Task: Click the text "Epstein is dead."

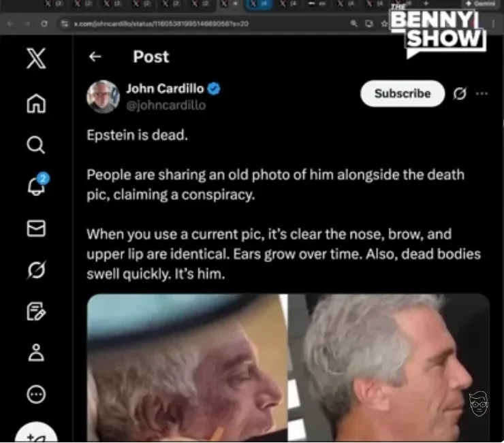Action: [x=138, y=135]
